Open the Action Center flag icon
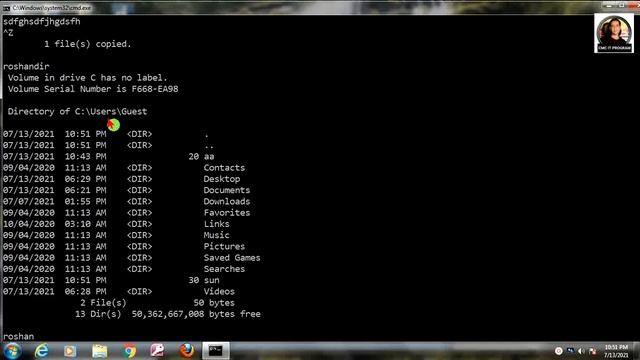 click(x=593, y=351)
